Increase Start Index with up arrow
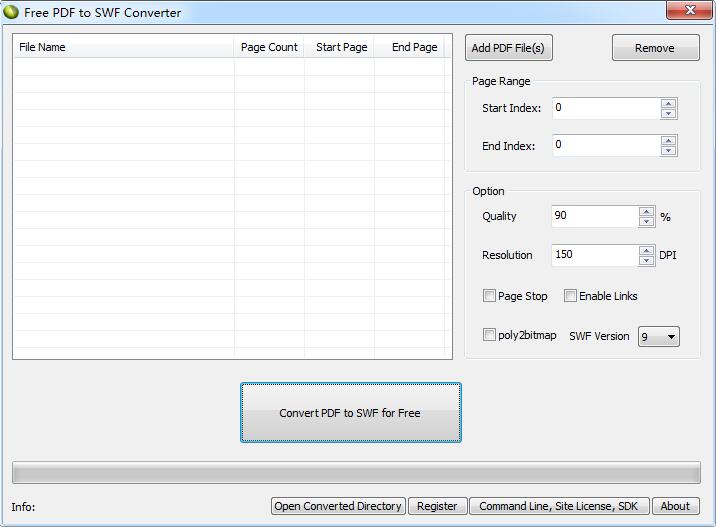Image resolution: width=716 pixels, height=527 pixels. 669,104
